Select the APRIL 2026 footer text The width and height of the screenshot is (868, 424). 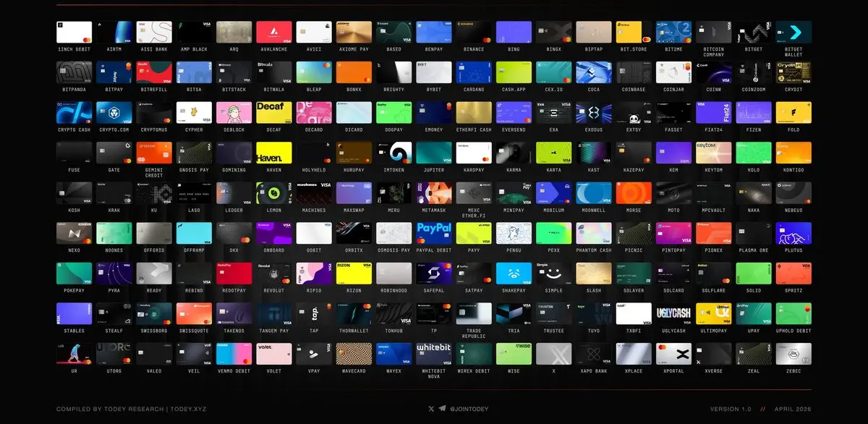(x=791, y=409)
